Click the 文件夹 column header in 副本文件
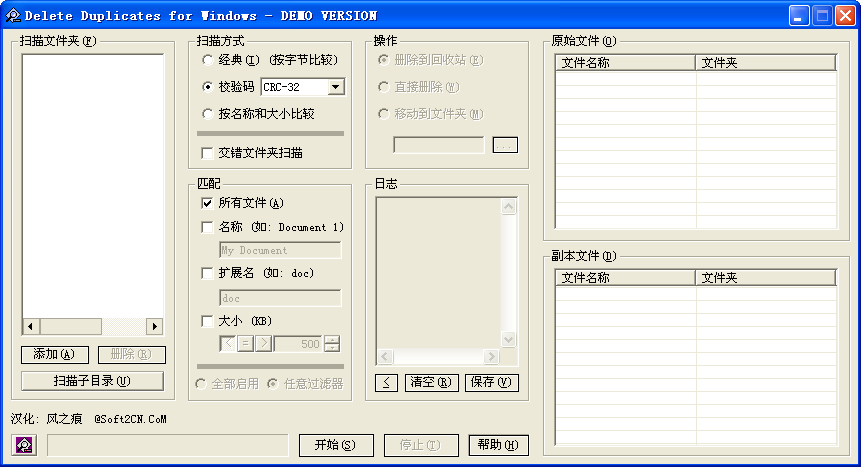This screenshot has width=861, height=467. [x=765, y=278]
